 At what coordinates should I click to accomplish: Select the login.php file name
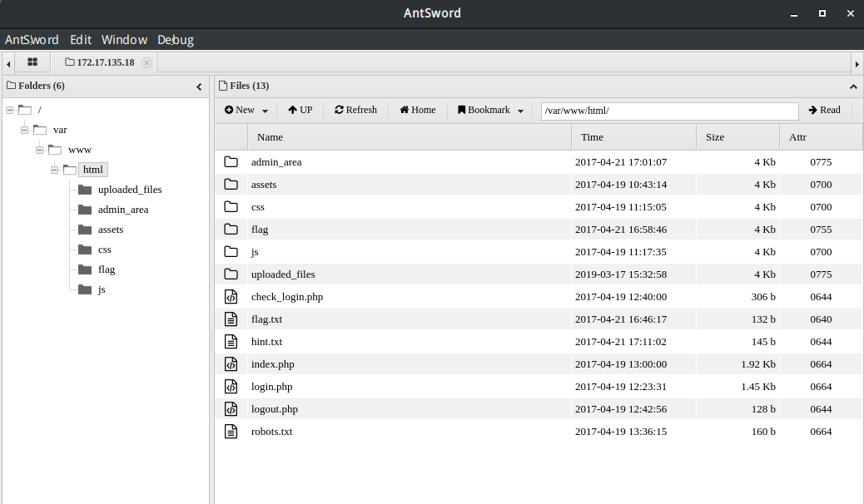click(271, 387)
